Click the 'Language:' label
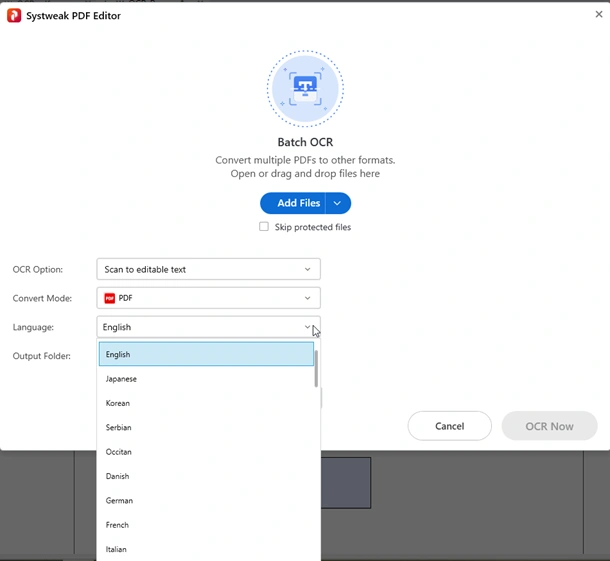Viewport: 610px width, 561px height. tap(33, 327)
